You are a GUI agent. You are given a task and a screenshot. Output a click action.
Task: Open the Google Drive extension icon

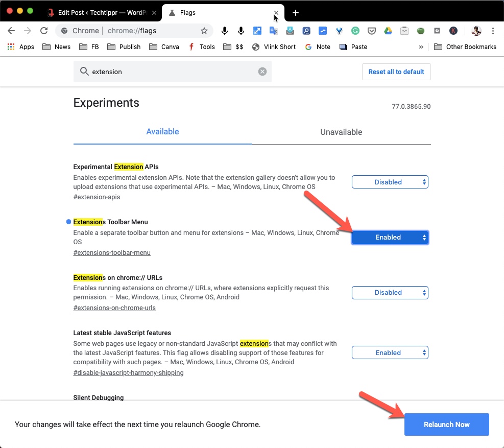click(388, 31)
